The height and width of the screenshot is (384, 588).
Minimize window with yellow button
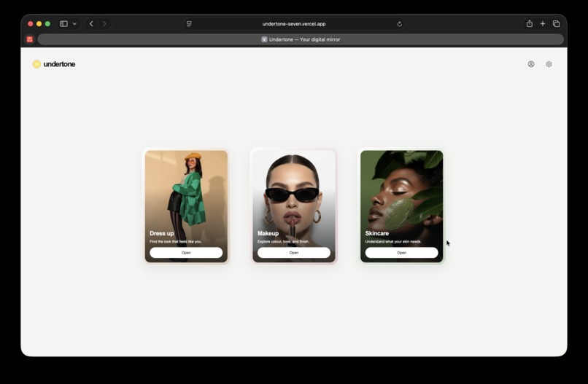(x=39, y=23)
